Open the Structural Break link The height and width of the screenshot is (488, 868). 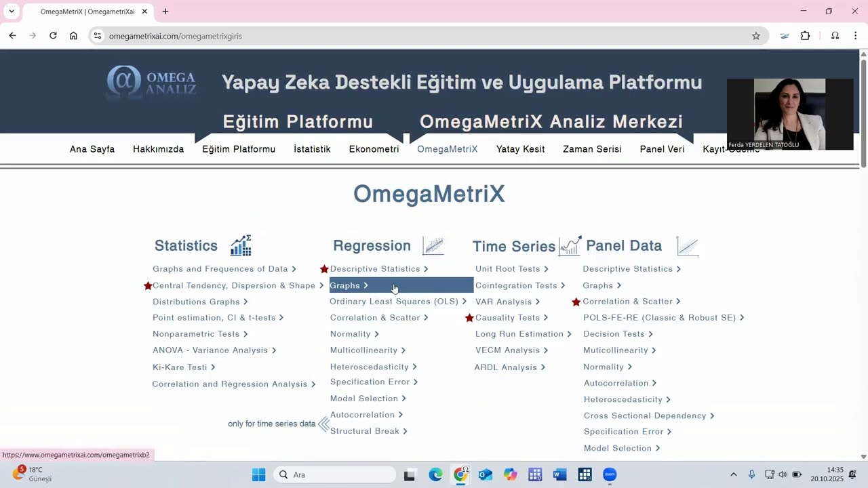(x=369, y=431)
